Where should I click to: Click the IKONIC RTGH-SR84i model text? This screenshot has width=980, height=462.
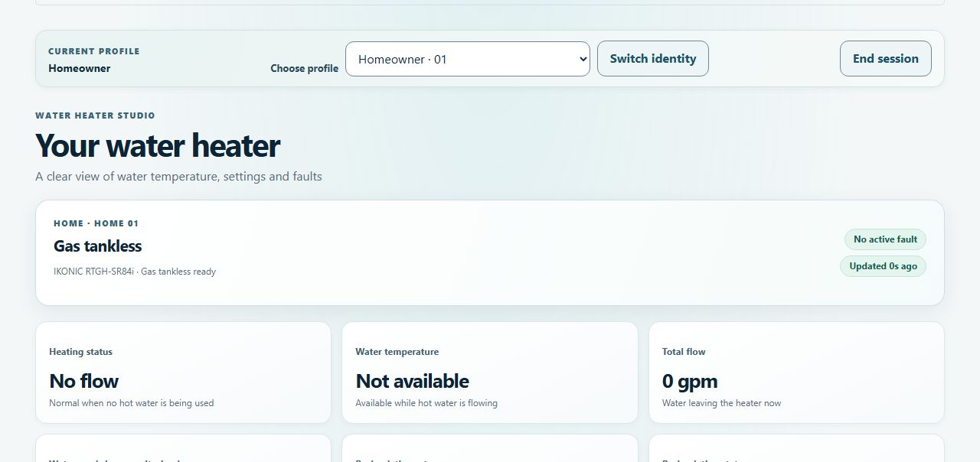93,272
